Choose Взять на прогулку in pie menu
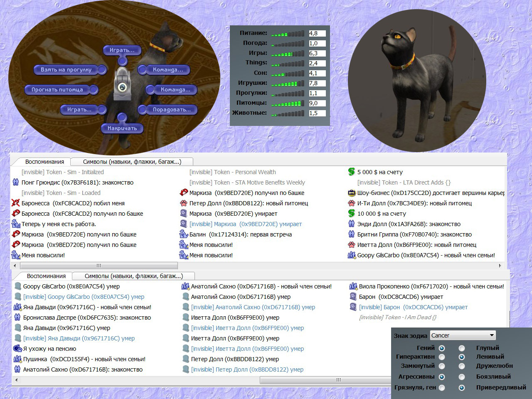The height and width of the screenshot is (399, 532). [70, 70]
